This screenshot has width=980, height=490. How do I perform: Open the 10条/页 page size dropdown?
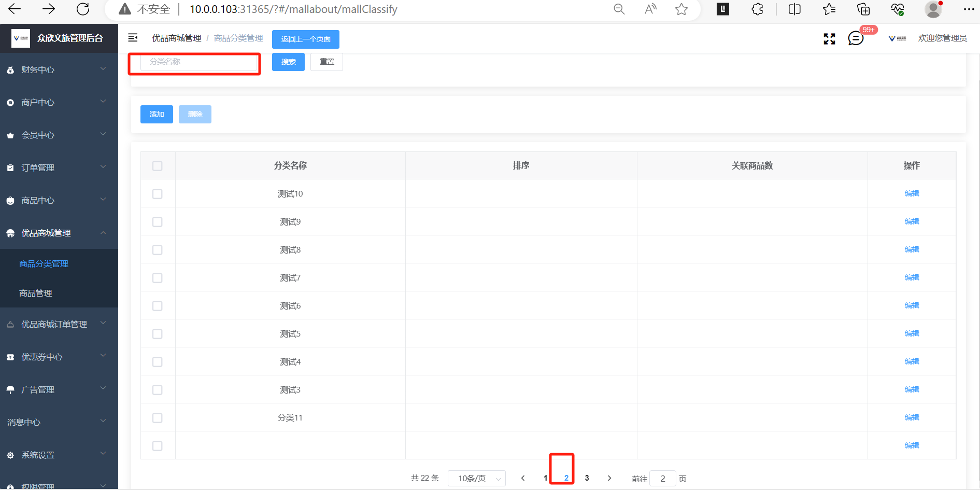pos(476,478)
